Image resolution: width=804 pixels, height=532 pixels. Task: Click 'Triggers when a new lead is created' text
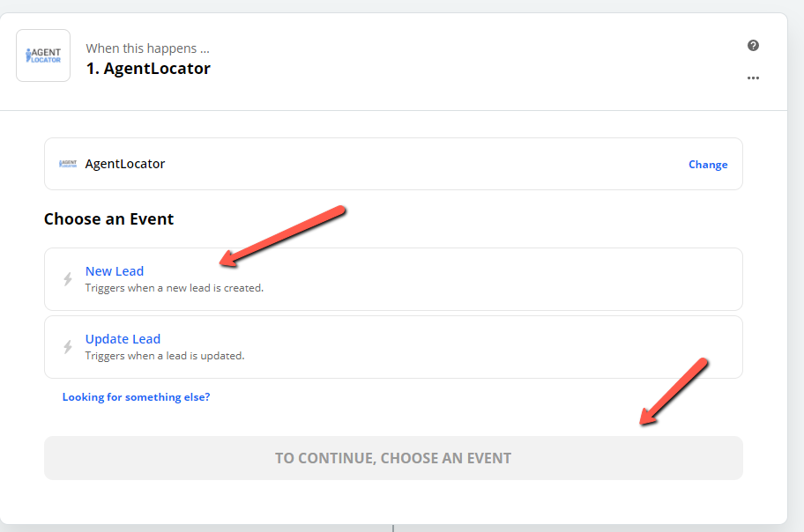tap(175, 288)
